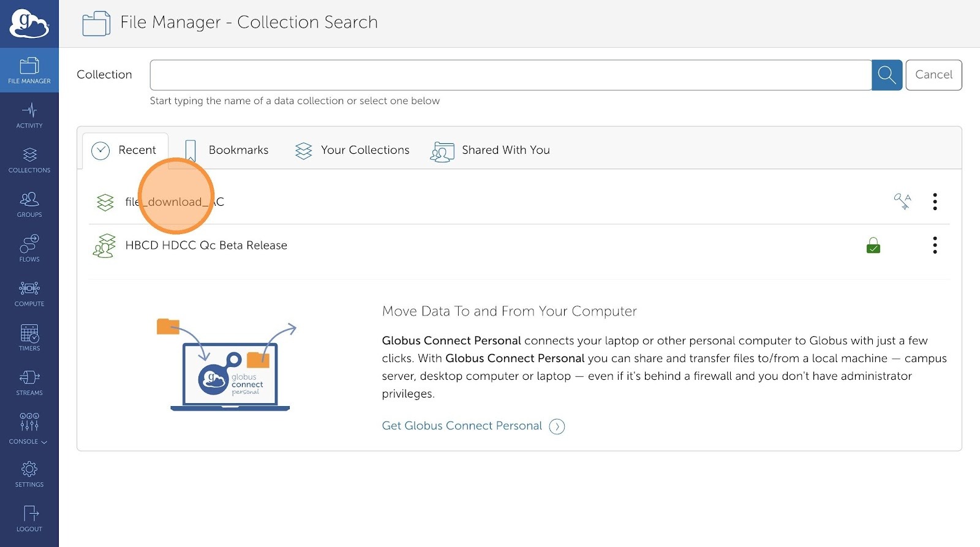980x547 pixels.
Task: Click the File Manager folder header icon
Action: tap(96, 23)
